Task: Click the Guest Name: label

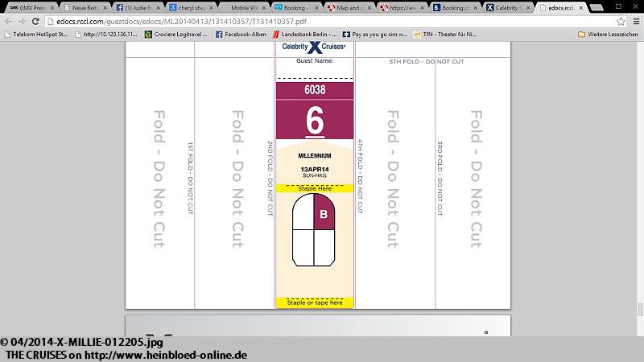Action: tap(315, 61)
